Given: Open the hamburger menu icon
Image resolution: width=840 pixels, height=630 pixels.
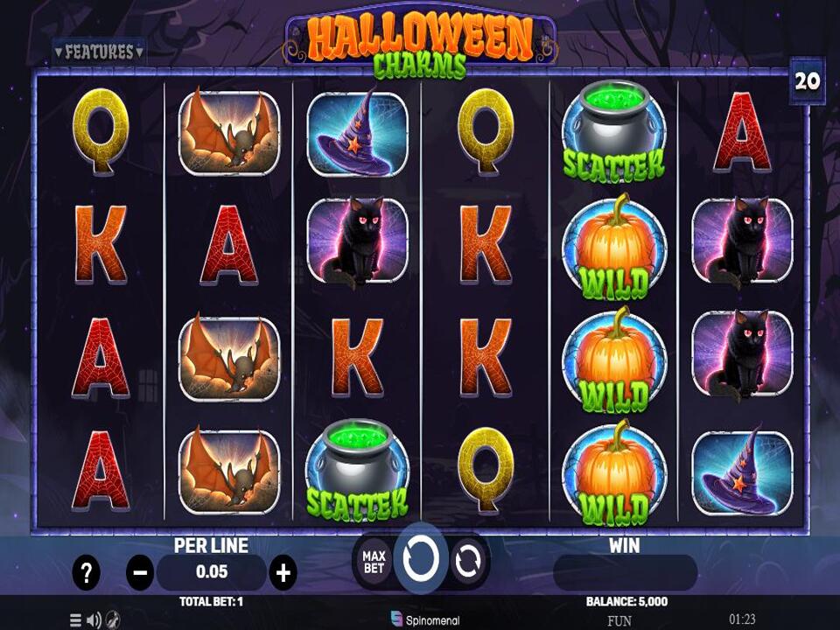Looking at the screenshot, I should tap(75, 620).
